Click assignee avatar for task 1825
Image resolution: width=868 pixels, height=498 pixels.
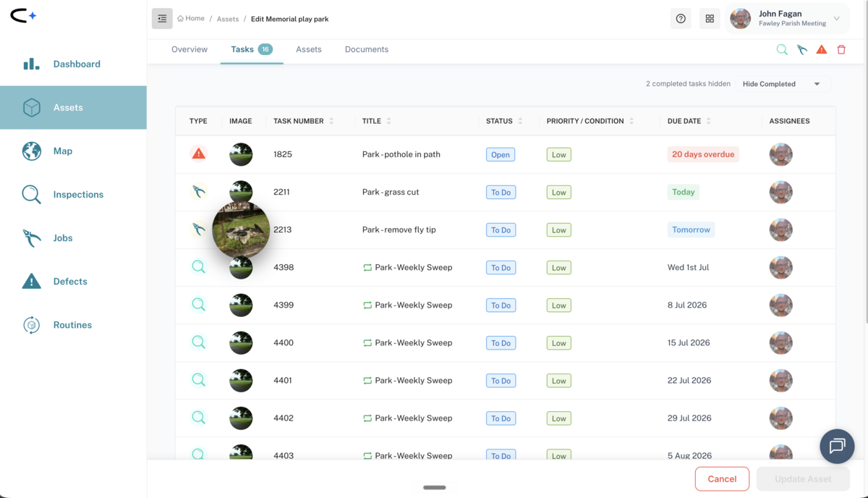click(781, 154)
